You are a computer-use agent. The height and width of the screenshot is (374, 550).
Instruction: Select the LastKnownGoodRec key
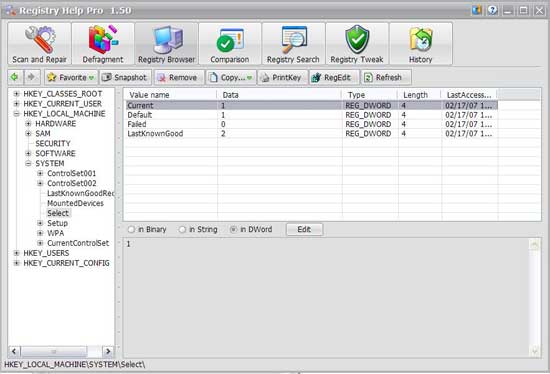coord(81,193)
